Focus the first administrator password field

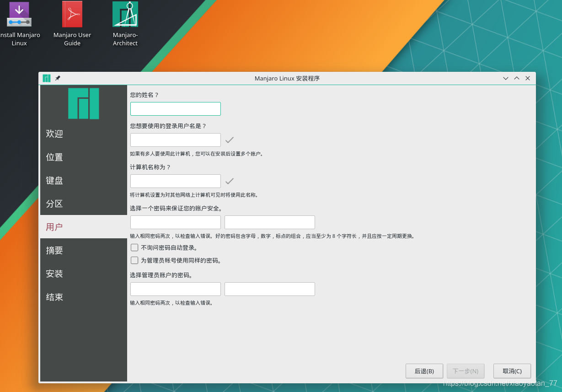[x=176, y=289]
